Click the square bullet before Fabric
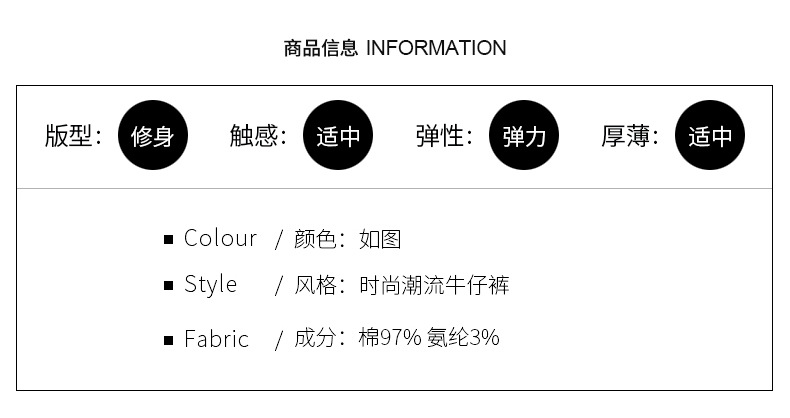 tap(169, 340)
